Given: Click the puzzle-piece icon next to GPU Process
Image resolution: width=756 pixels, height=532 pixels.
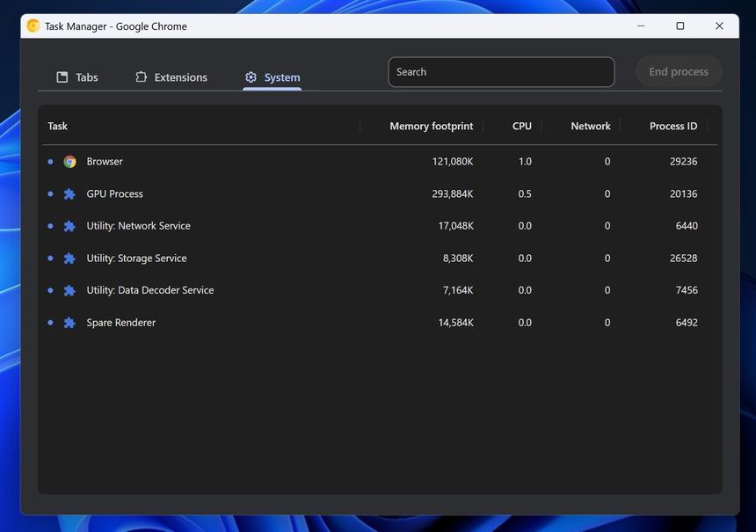Looking at the screenshot, I should click(x=69, y=193).
